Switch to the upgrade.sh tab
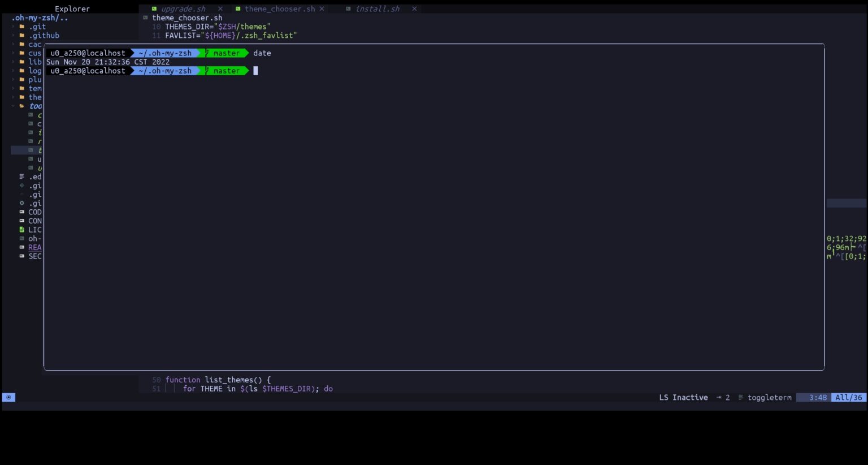This screenshot has height=465, width=868. pos(183,9)
